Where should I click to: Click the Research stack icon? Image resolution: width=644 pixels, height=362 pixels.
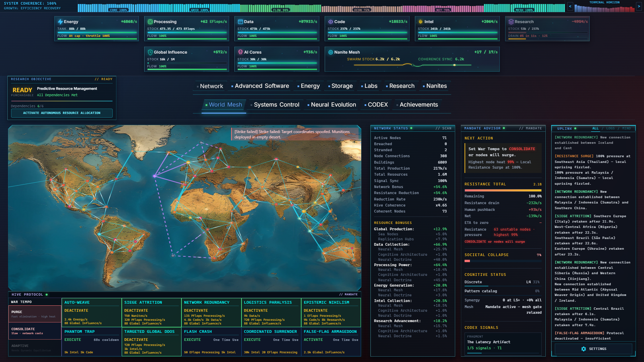[x=511, y=22]
